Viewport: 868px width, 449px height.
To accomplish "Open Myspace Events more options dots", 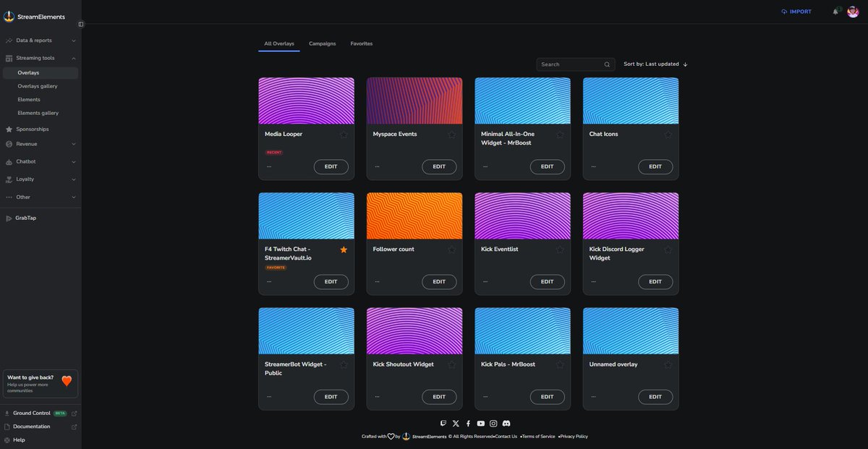I will click(377, 167).
